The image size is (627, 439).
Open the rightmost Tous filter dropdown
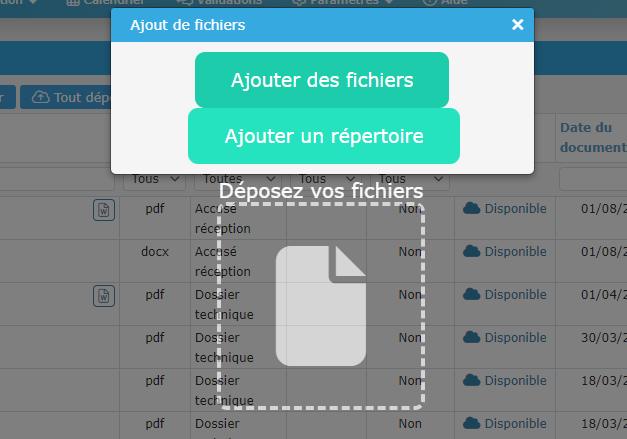pos(408,180)
